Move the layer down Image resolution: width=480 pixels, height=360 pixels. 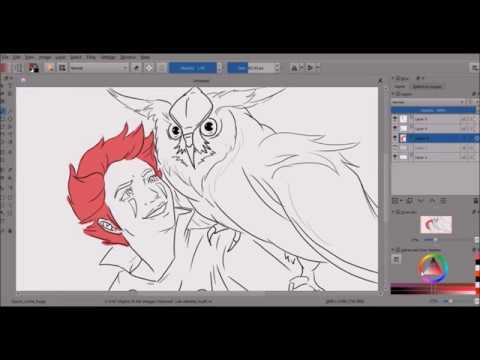[x=421, y=201]
